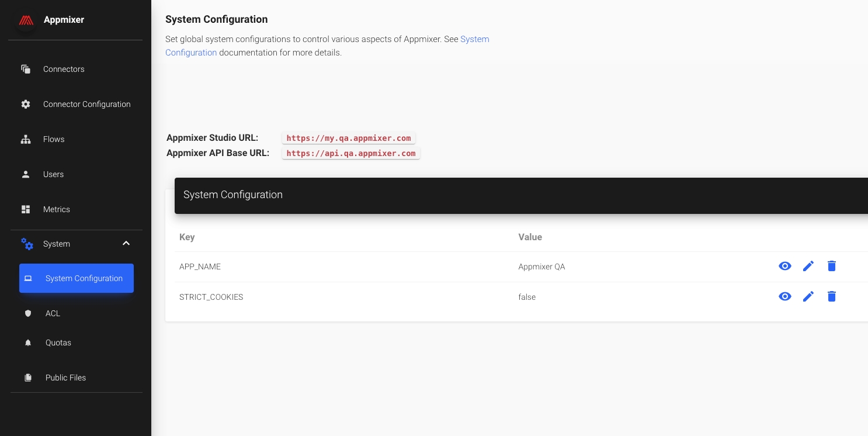This screenshot has width=868, height=436.
Task: Click the Metrics dashboard icon
Action: [26, 209]
